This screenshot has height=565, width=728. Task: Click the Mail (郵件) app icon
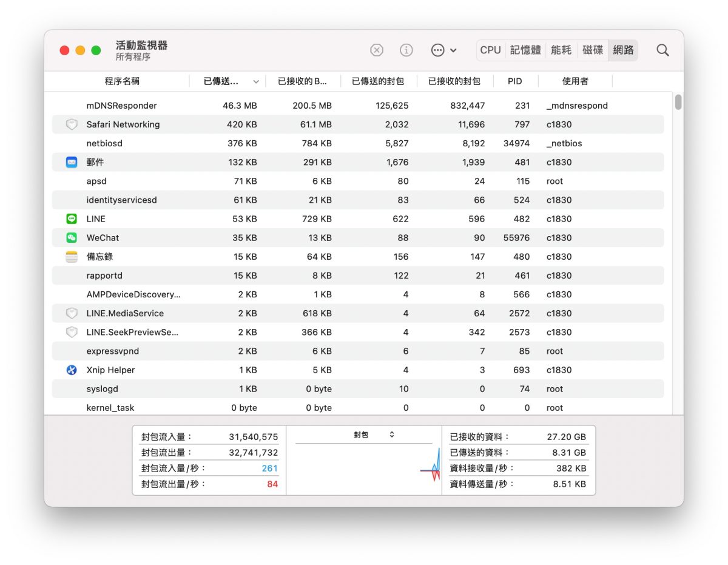click(x=72, y=163)
